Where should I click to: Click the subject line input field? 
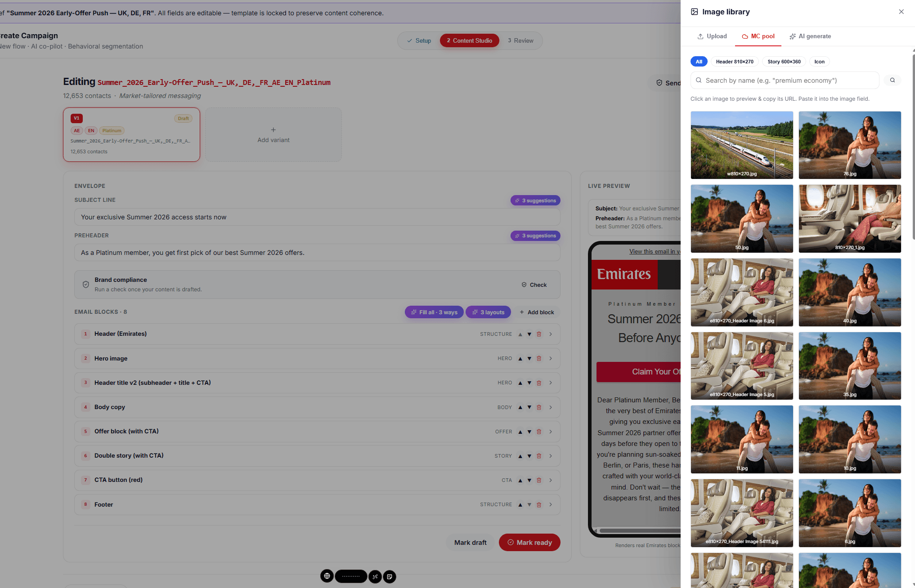(317, 217)
